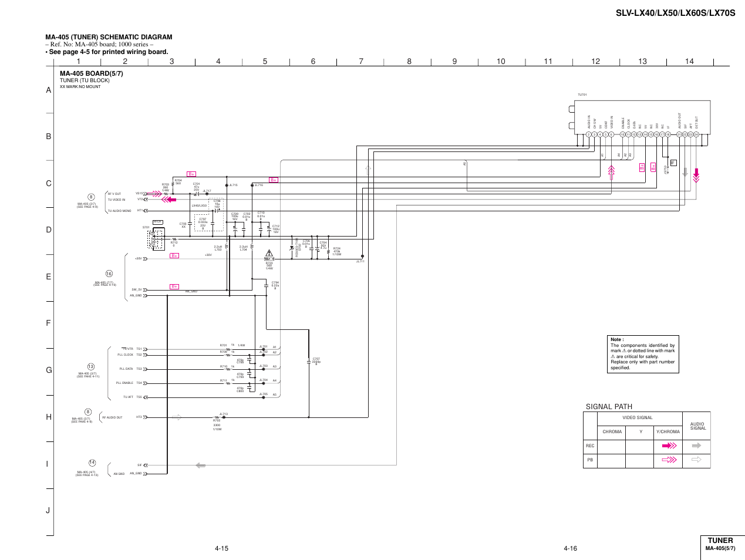This screenshot has width=745, height=560.
Task: Click the 'TU AUDIO MONO' signal label
Action: coord(120,211)
